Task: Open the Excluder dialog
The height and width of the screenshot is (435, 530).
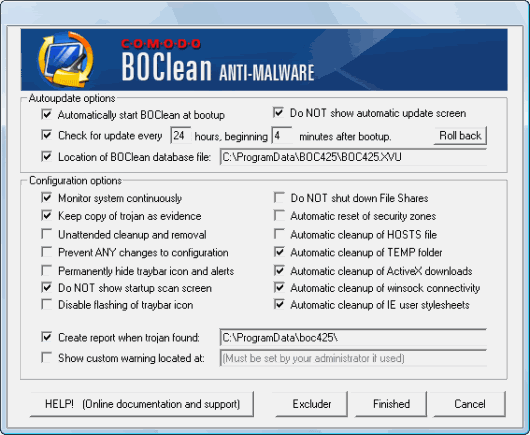Action: [312, 404]
